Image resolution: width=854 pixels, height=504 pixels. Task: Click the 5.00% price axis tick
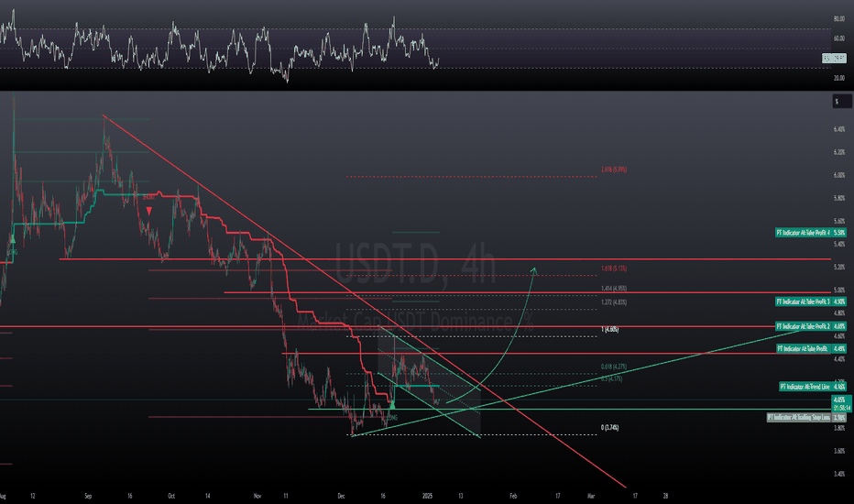pyautogui.click(x=839, y=290)
